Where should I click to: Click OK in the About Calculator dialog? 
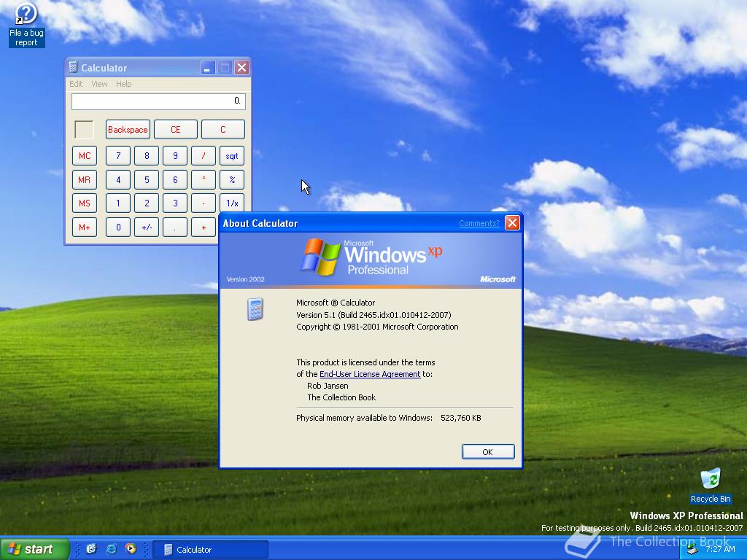pyautogui.click(x=488, y=452)
